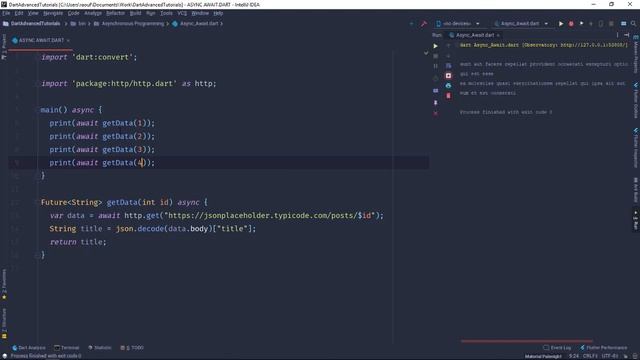Viewport: 640px width, 360px height.
Task: Print console output with the printer icon
Action: point(449,86)
